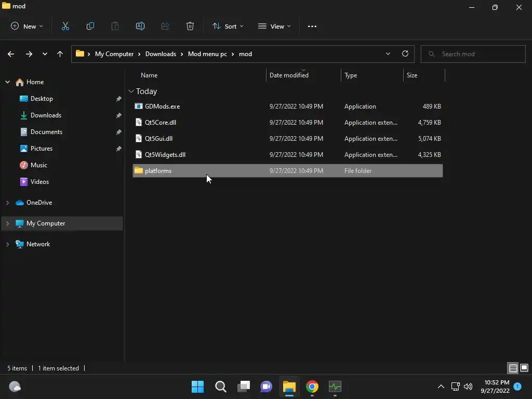Click the notification count badge
This screenshot has width=532, height=399.
pyautogui.click(x=517, y=387)
